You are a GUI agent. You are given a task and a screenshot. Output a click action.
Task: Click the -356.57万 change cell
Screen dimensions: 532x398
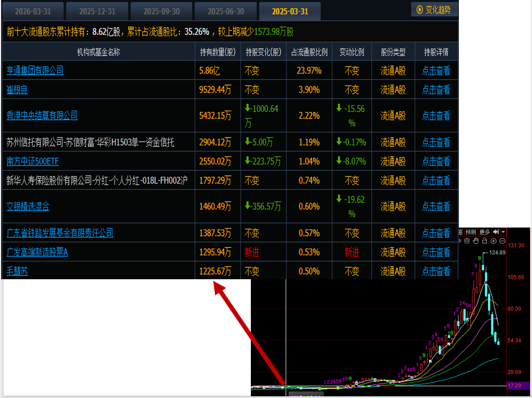point(263,207)
